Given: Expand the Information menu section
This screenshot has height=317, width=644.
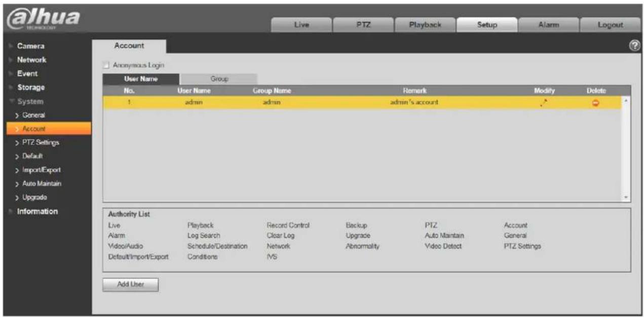Looking at the screenshot, I should (x=37, y=211).
